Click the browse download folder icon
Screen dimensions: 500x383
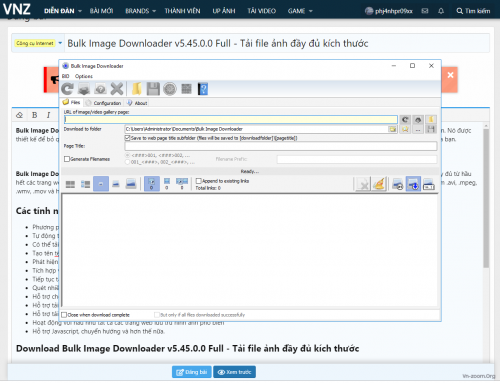pyautogui.click(x=393, y=129)
